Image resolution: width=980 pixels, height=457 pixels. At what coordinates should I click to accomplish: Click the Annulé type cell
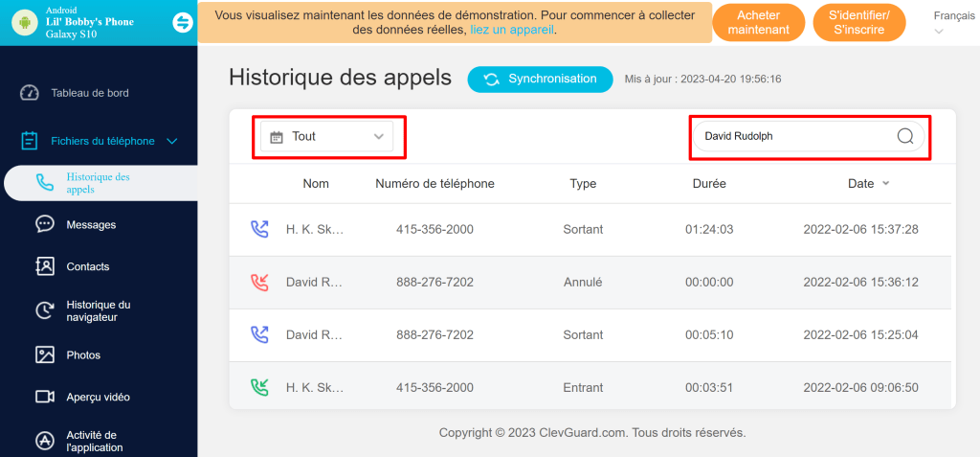(583, 283)
